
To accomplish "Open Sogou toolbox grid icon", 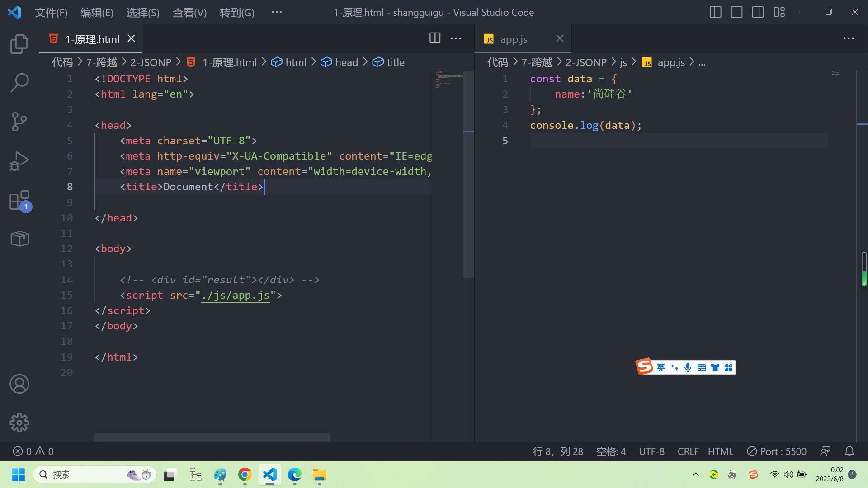I will pyautogui.click(x=728, y=367).
